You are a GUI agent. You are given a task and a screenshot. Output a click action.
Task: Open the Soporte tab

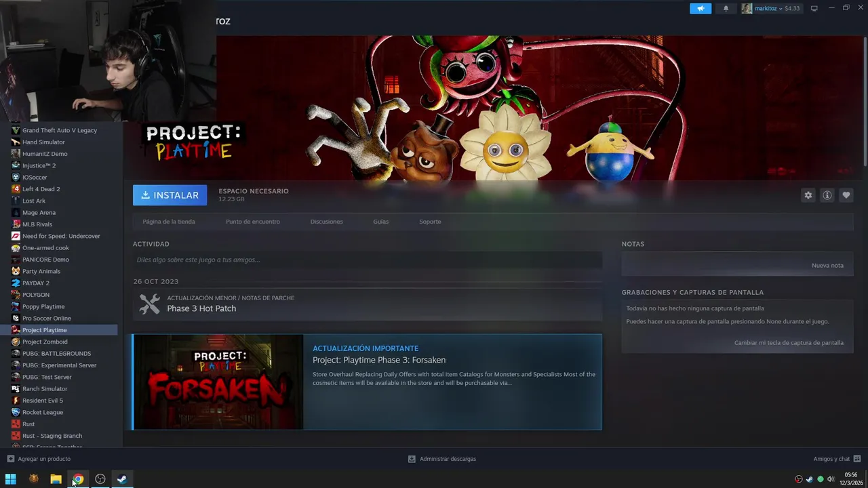(430, 222)
